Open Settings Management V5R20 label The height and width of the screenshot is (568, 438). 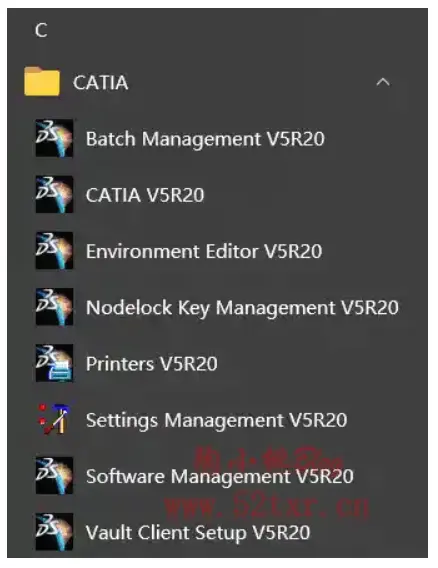(x=217, y=421)
